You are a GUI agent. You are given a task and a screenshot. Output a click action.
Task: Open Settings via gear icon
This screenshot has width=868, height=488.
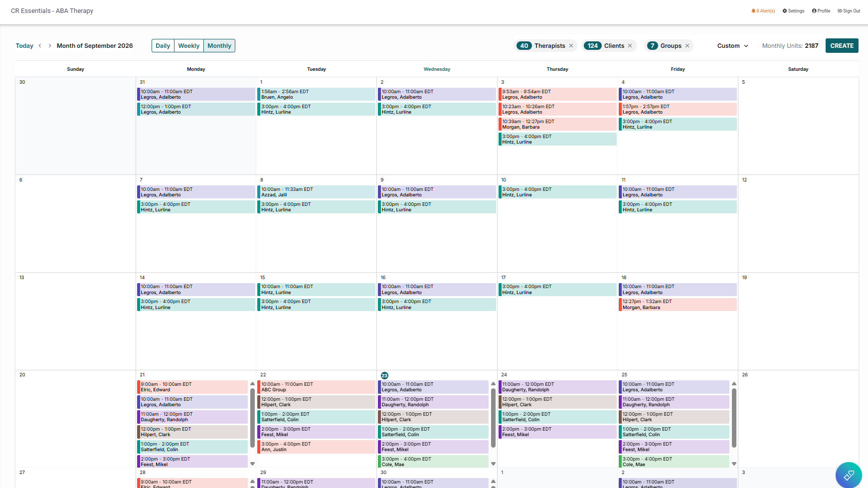tap(785, 11)
